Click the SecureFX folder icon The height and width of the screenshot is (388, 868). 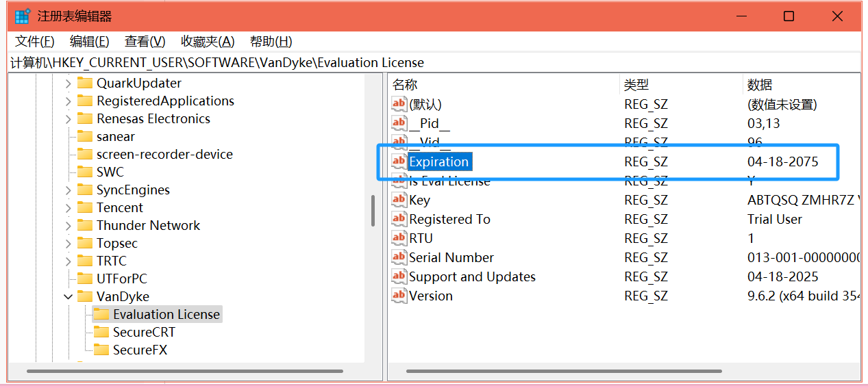[101, 350]
